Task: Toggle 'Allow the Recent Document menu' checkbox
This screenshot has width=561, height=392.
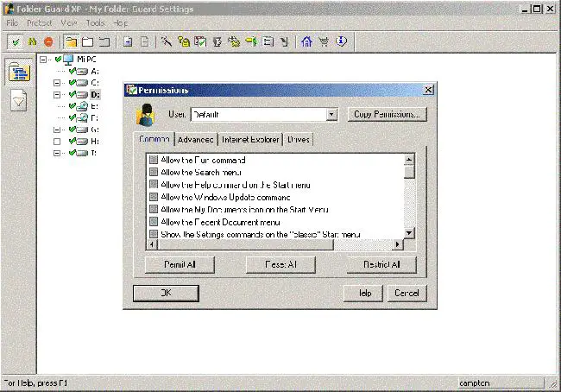Action: 154,222
